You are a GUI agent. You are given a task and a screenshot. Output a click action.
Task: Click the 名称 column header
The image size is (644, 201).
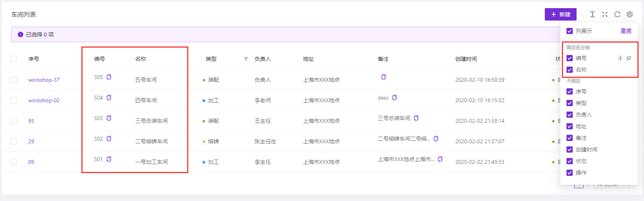point(141,59)
